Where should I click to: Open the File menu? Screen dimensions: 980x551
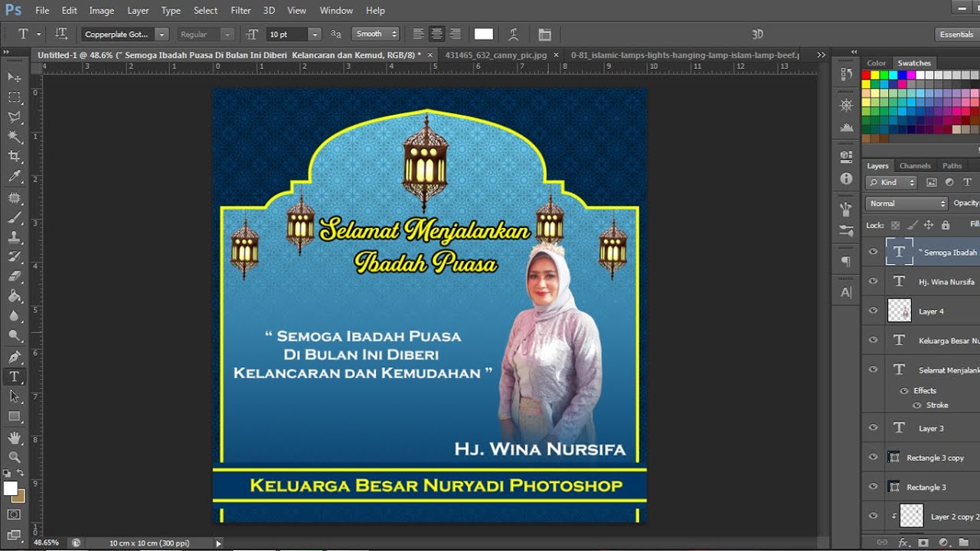coord(42,11)
